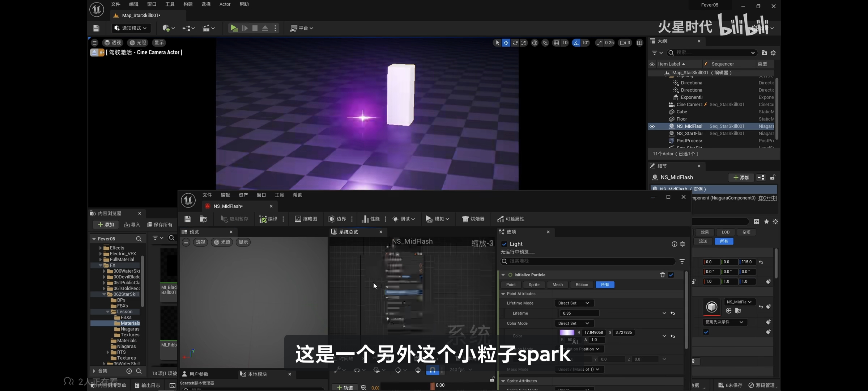Open the thumbnail (缩略图) tool

(306, 219)
